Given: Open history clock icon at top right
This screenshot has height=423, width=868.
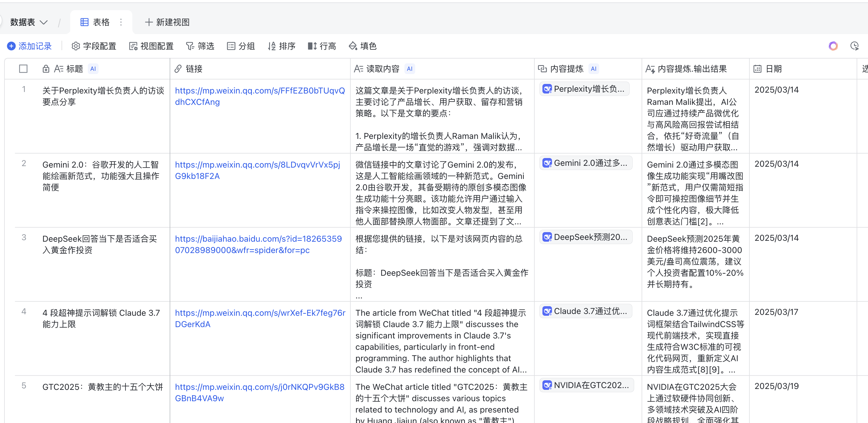Looking at the screenshot, I should tap(854, 46).
